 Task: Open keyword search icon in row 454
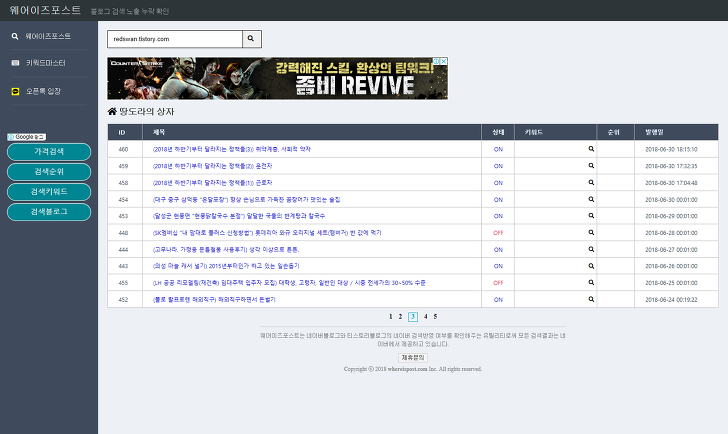(591, 199)
